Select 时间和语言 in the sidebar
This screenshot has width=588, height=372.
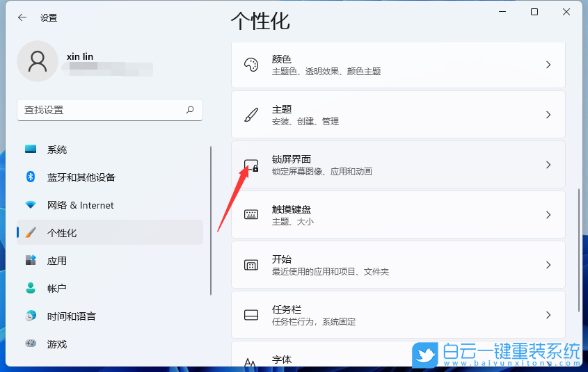[110, 316]
